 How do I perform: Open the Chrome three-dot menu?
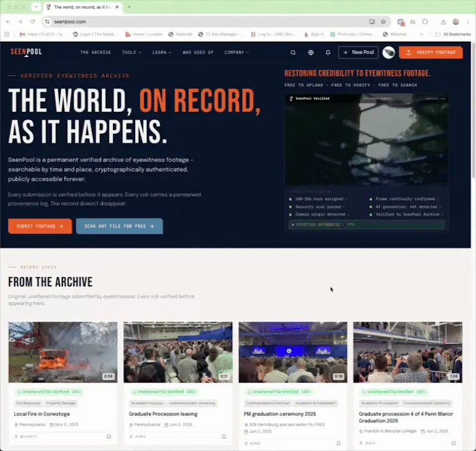pyautogui.click(x=468, y=21)
